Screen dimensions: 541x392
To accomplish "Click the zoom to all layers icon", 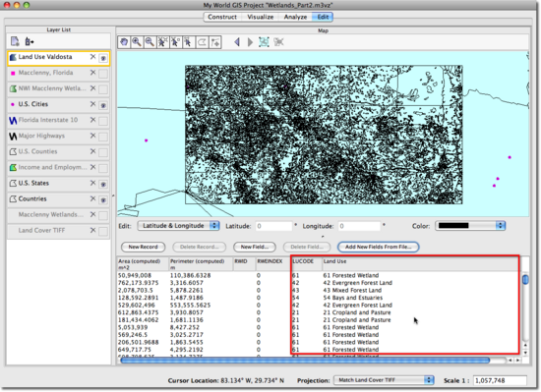I will pyautogui.click(x=264, y=42).
